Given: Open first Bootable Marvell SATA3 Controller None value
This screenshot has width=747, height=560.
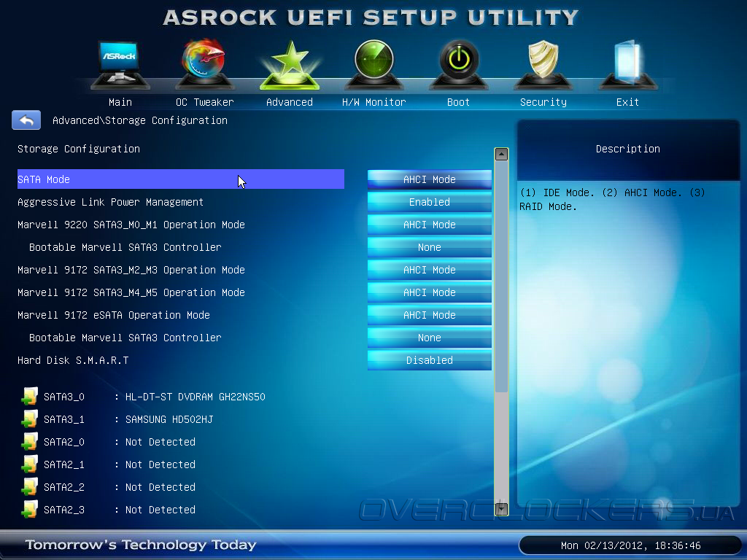Looking at the screenshot, I should point(429,247).
